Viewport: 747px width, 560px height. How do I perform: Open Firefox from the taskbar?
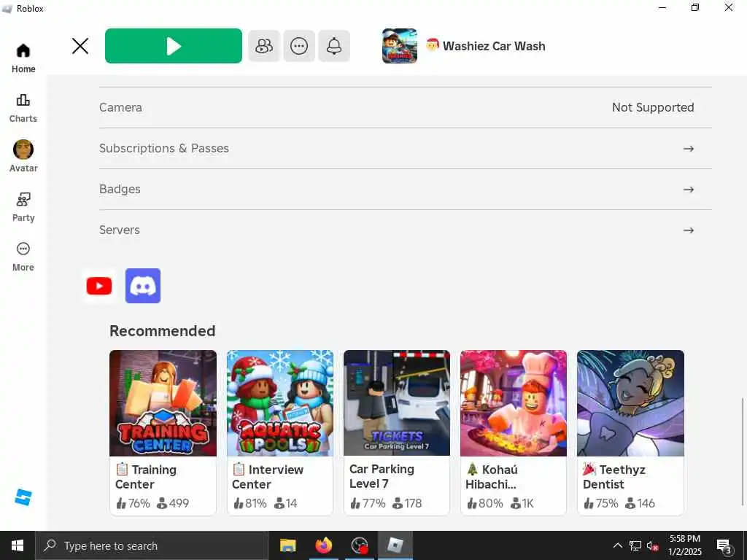click(323, 545)
